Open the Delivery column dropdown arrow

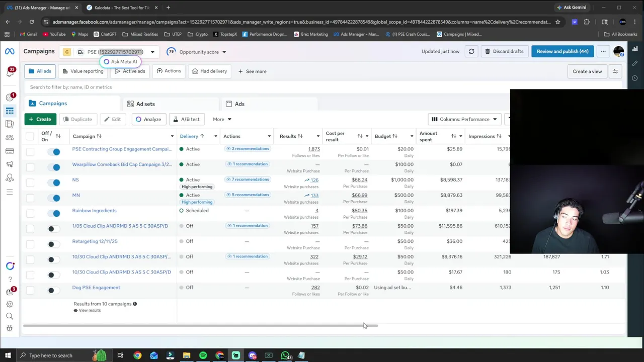215,136
